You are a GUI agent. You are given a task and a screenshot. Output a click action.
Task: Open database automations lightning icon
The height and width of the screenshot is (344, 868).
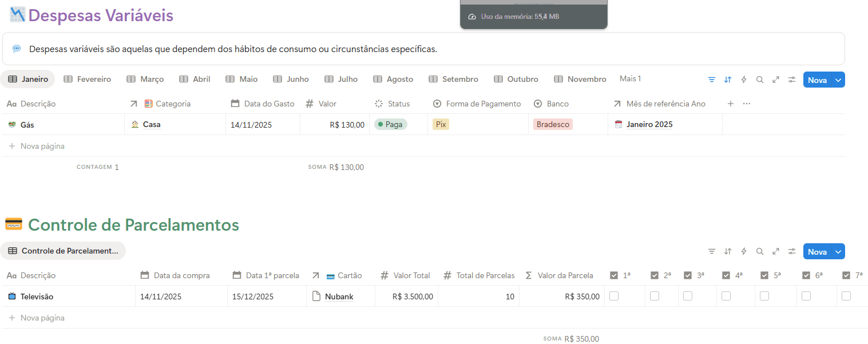[743, 80]
